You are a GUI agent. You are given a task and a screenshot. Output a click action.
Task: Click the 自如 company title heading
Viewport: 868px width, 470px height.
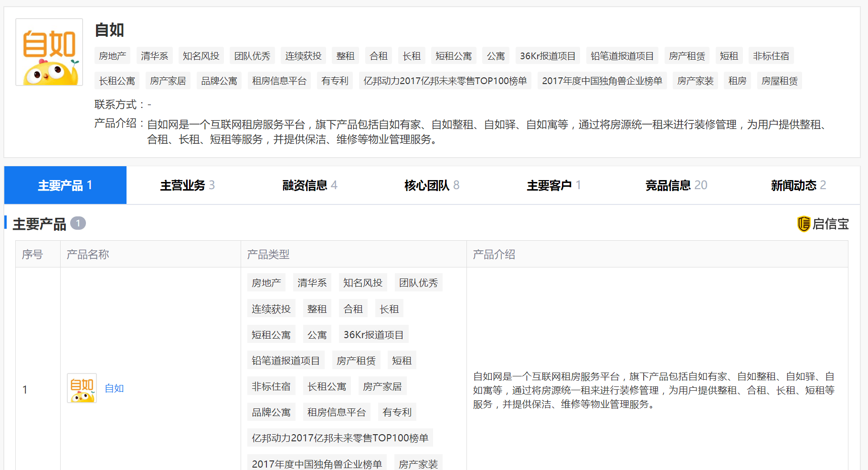click(x=109, y=30)
